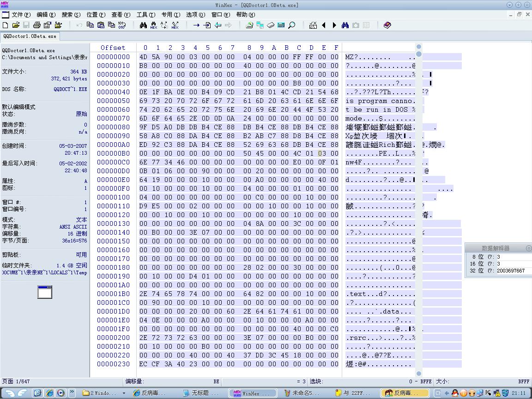Close the 数据解释器 panel
Image resolution: width=532 pixels, height=399 pixels.
(x=528, y=248)
